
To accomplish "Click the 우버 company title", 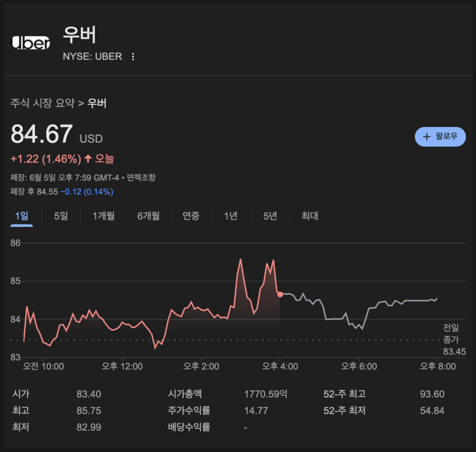I will [79, 34].
